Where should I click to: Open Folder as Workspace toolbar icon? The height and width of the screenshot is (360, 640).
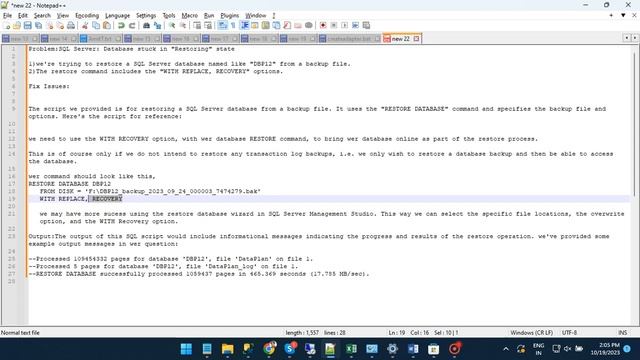coord(298,25)
